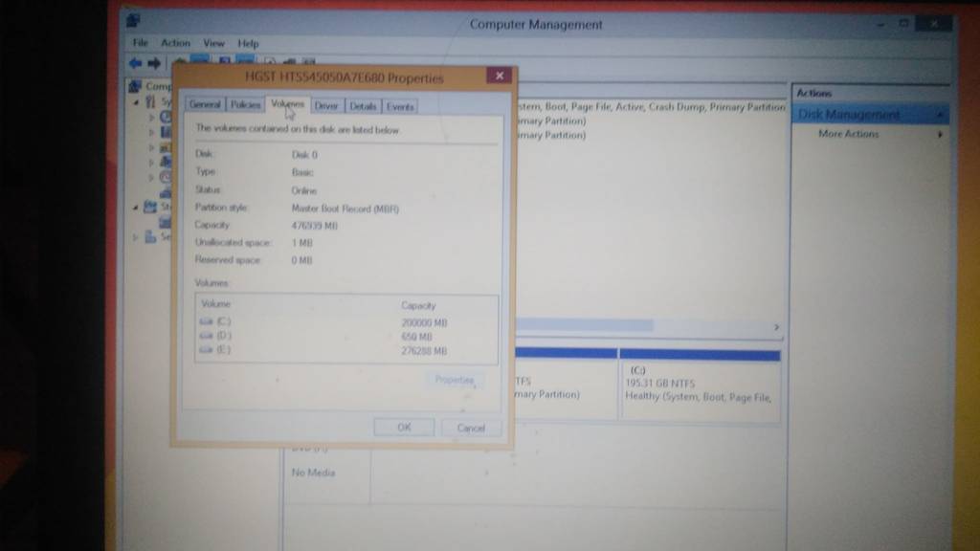Image resolution: width=980 pixels, height=551 pixels.
Task: Select volume (C:) row in the list
Action: 346,321
